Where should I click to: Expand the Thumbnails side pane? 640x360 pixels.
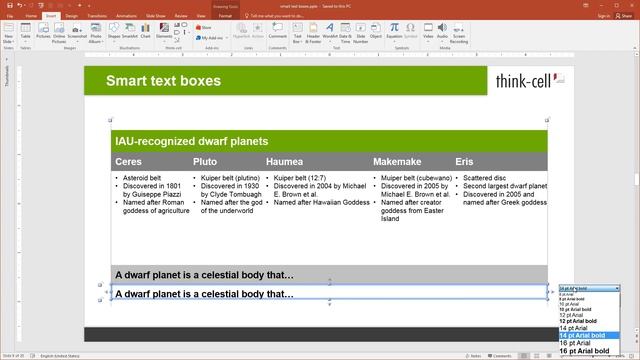point(7,60)
